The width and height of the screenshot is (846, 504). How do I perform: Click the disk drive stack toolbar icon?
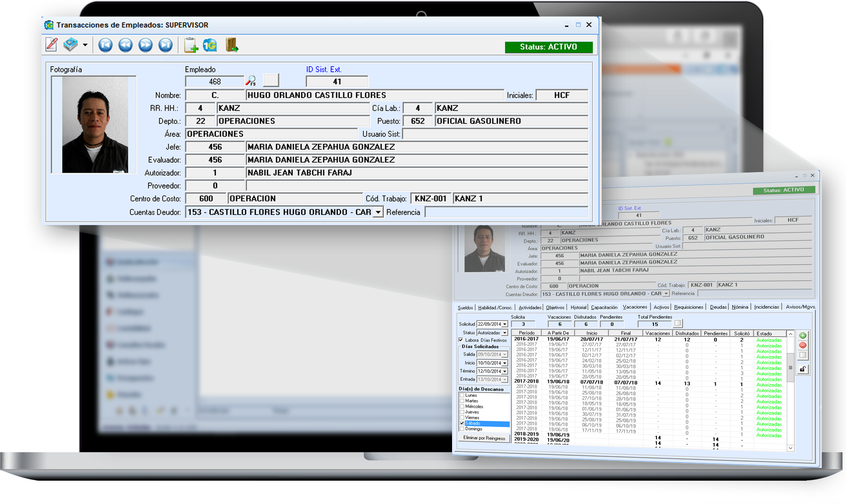(71, 45)
